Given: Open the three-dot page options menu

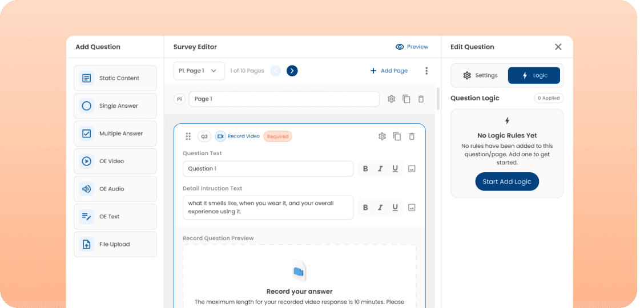Looking at the screenshot, I should tap(426, 71).
